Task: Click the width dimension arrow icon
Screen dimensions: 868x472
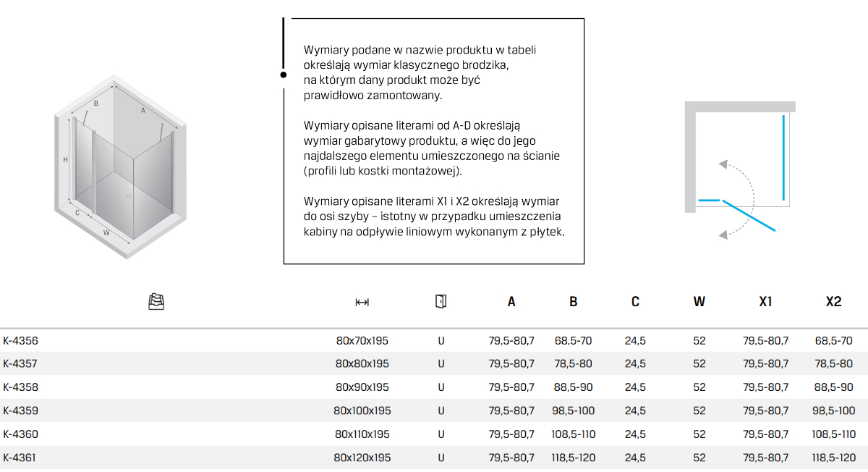Action: click(362, 302)
